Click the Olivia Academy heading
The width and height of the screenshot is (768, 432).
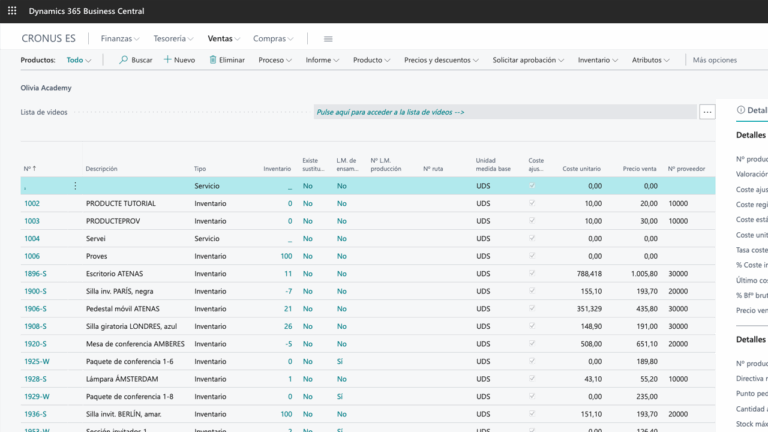[46, 88]
